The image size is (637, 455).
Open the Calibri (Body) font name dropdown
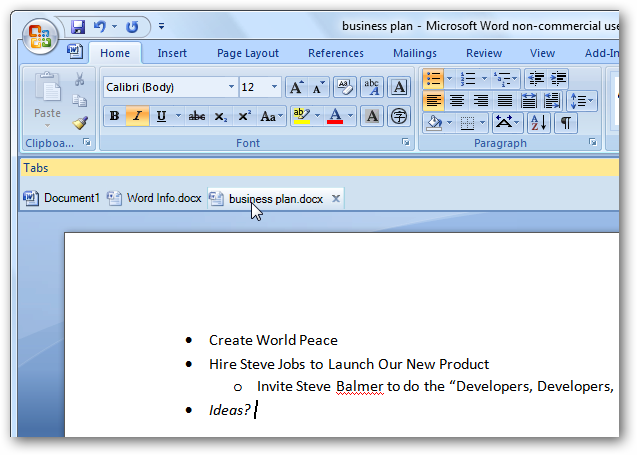tap(232, 87)
